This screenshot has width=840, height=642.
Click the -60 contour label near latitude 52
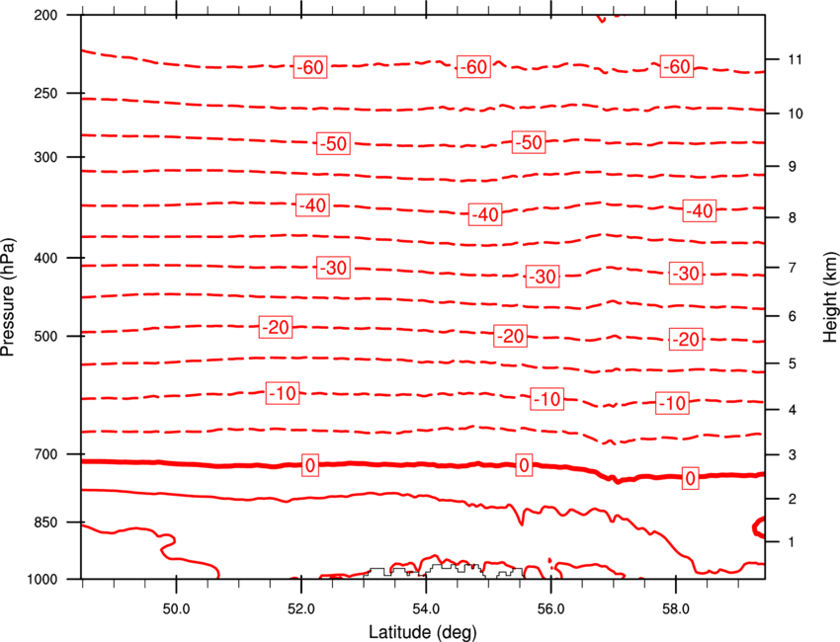(x=310, y=67)
